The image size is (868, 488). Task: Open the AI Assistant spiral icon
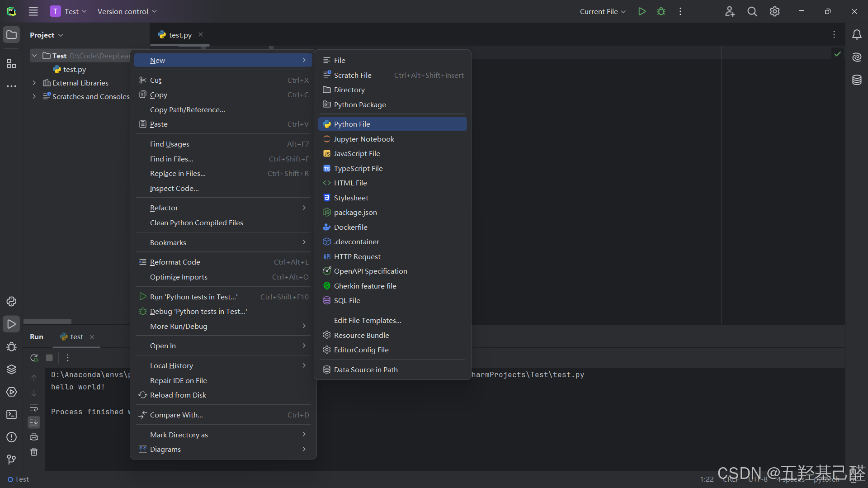point(857,57)
